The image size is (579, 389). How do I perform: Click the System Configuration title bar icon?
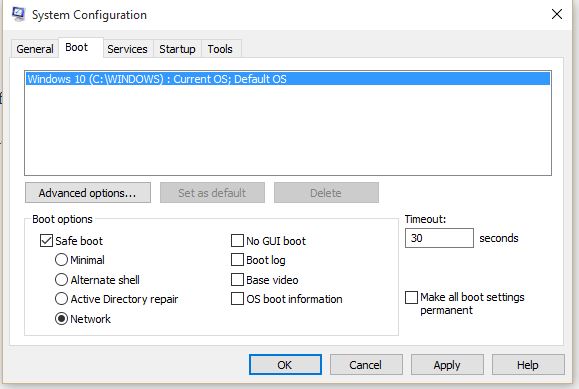pyautogui.click(x=18, y=14)
